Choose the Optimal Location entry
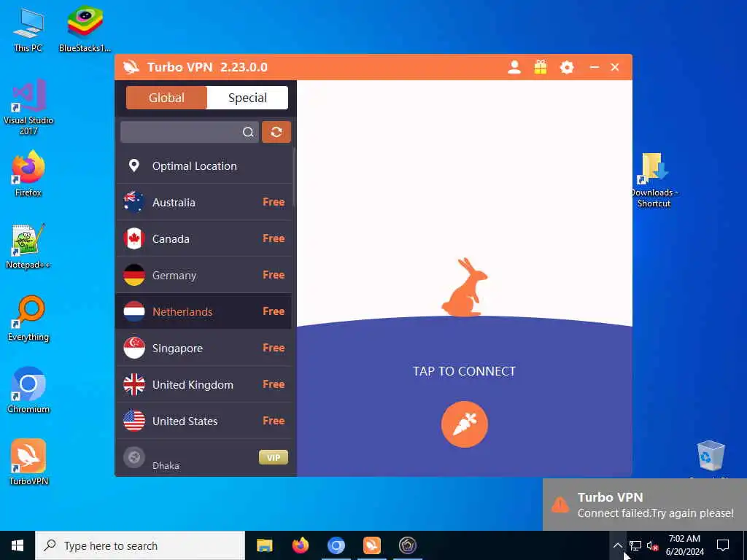This screenshot has width=747, height=560. pos(204,166)
